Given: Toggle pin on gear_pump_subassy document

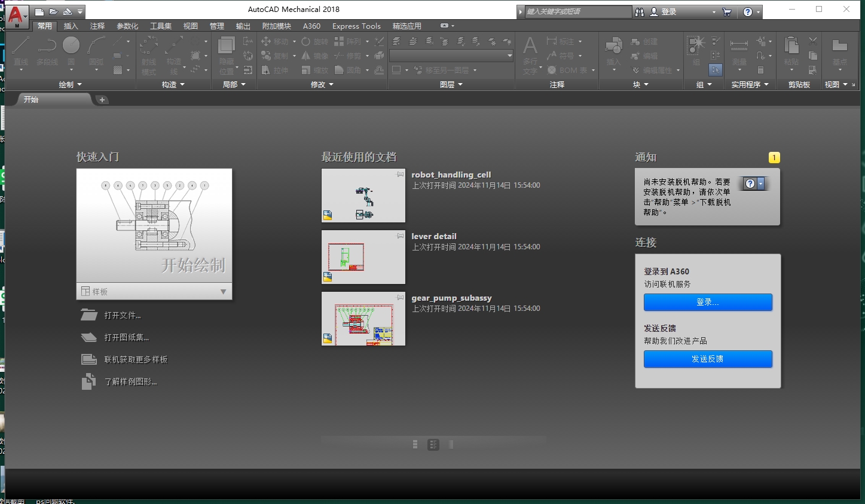Looking at the screenshot, I should tap(401, 297).
